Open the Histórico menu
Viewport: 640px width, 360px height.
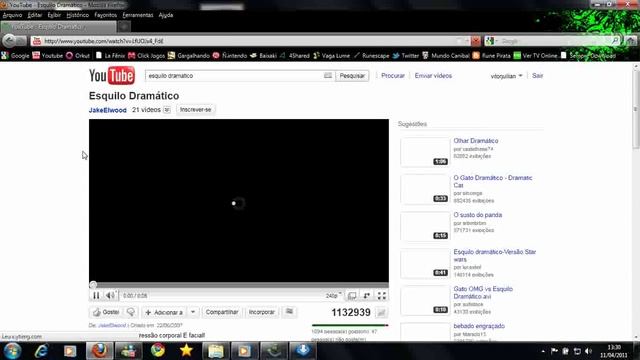pos(78,15)
